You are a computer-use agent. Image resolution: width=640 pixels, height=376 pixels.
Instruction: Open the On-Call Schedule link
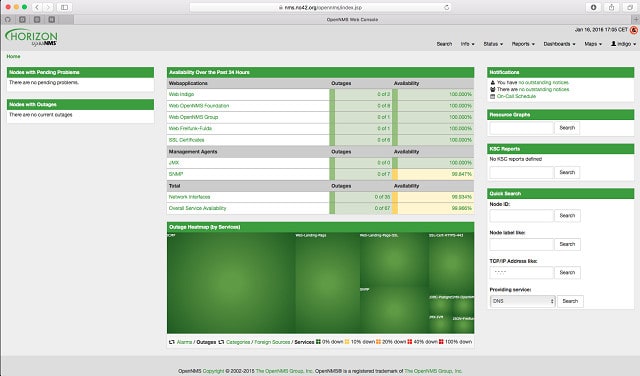[516, 96]
